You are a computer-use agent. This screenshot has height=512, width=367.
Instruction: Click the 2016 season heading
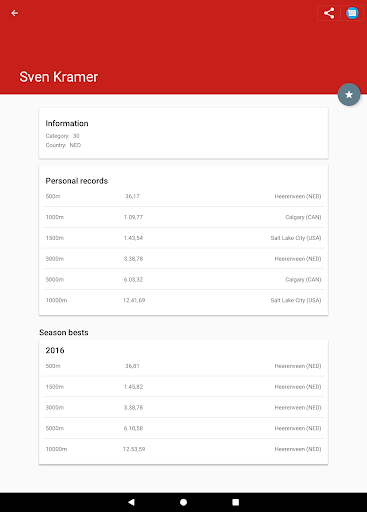coord(55,350)
